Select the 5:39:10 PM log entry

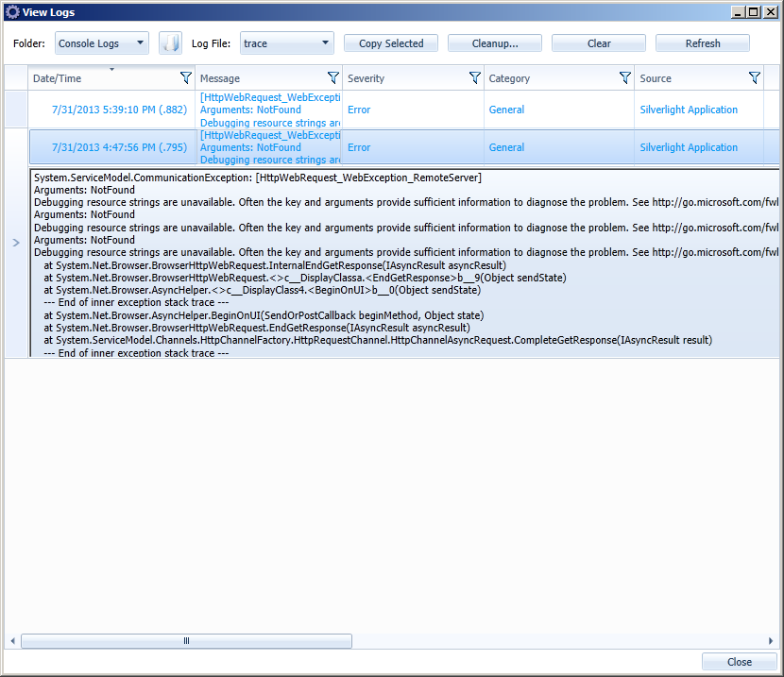(119, 110)
